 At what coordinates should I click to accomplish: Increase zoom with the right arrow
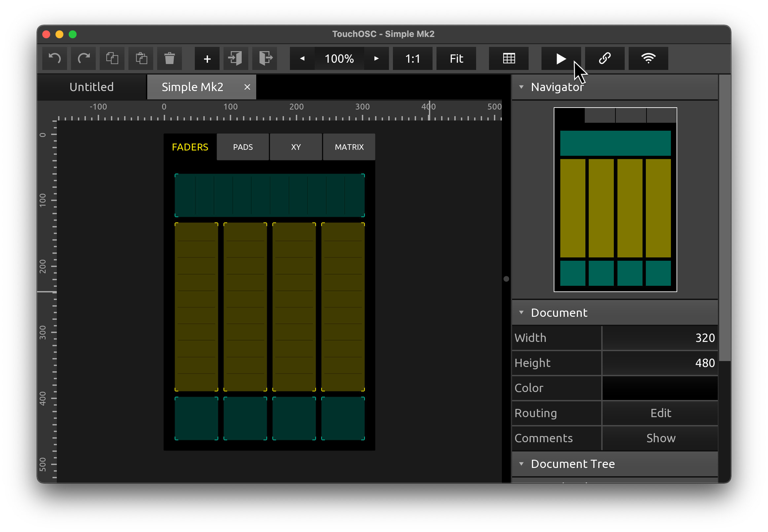click(x=376, y=58)
